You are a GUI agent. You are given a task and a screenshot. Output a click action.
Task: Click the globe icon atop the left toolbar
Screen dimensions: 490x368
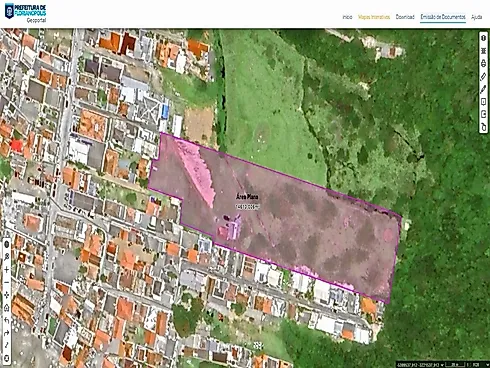[6, 244]
